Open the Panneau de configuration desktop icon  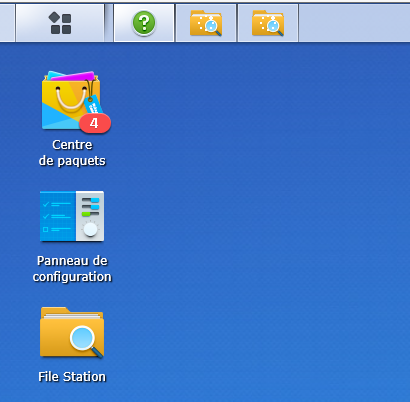72,216
